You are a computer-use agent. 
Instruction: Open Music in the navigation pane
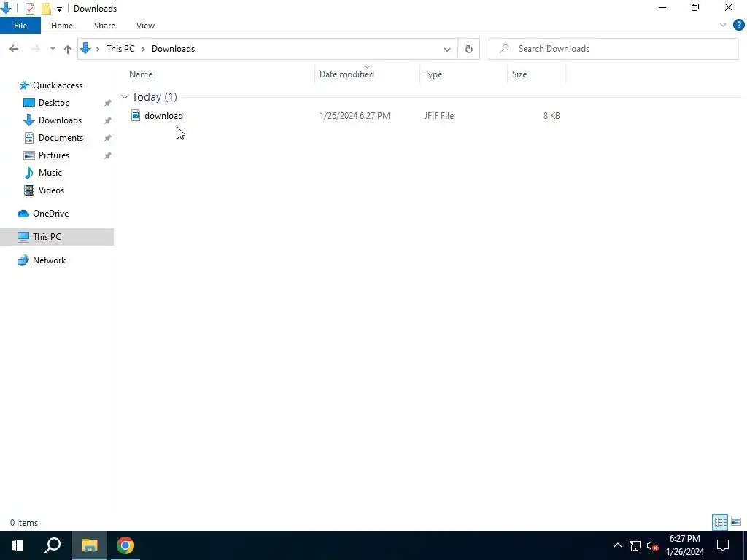click(50, 173)
